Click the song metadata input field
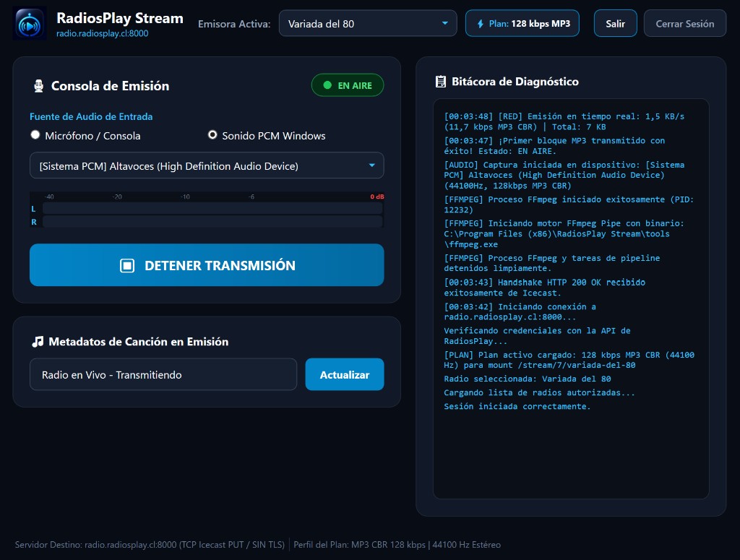Image resolution: width=740 pixels, height=560 pixels. point(163,374)
